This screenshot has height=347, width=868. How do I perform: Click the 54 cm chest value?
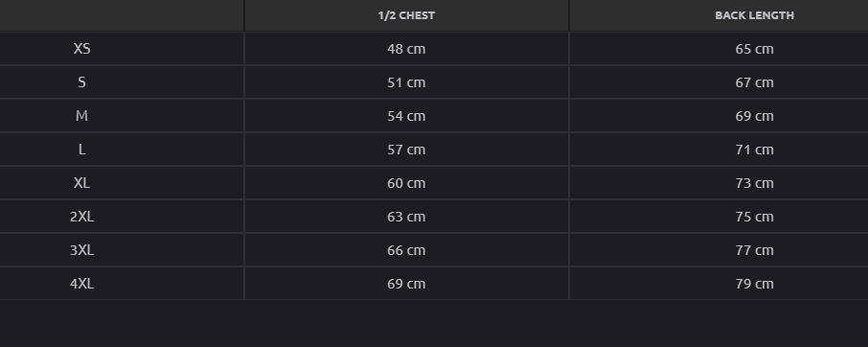tap(406, 116)
